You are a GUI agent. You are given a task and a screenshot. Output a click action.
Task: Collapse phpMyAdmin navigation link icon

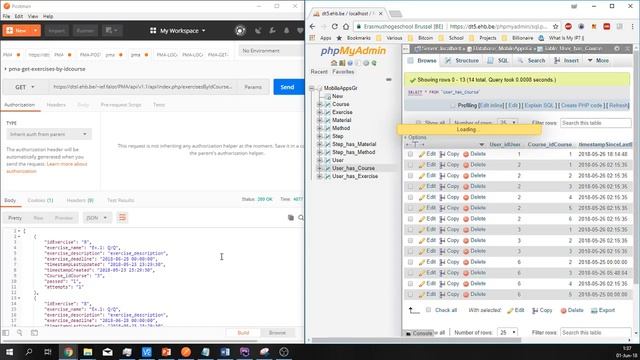click(x=389, y=80)
